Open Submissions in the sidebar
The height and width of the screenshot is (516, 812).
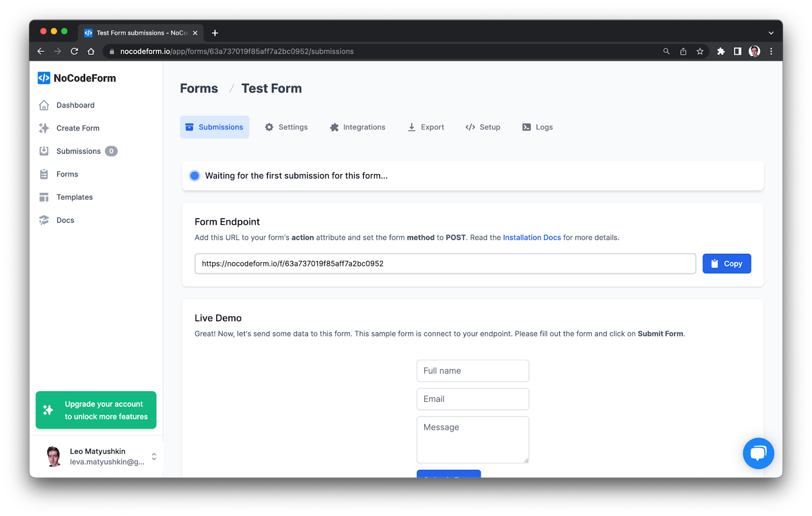click(78, 151)
